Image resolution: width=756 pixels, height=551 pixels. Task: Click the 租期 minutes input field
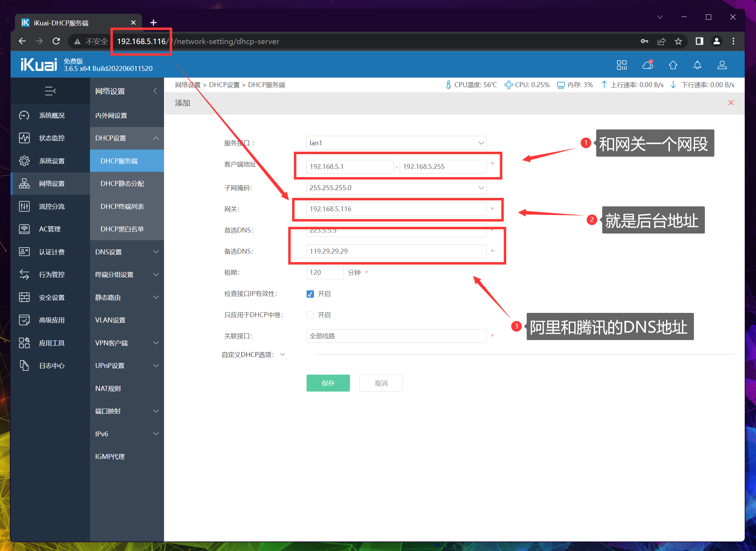pyautogui.click(x=324, y=272)
